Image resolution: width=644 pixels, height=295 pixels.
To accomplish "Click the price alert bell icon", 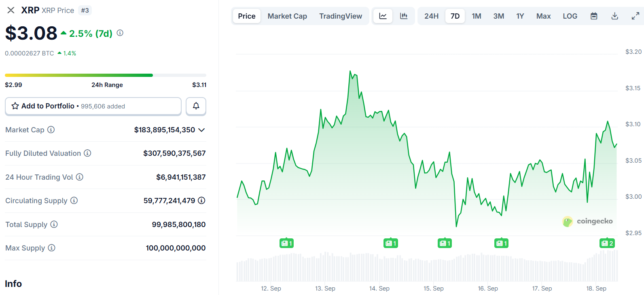I will (x=196, y=106).
